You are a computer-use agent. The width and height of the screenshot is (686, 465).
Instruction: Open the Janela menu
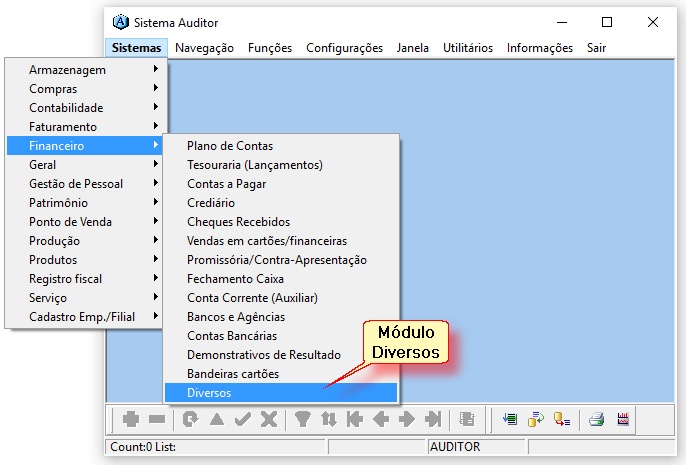(413, 48)
